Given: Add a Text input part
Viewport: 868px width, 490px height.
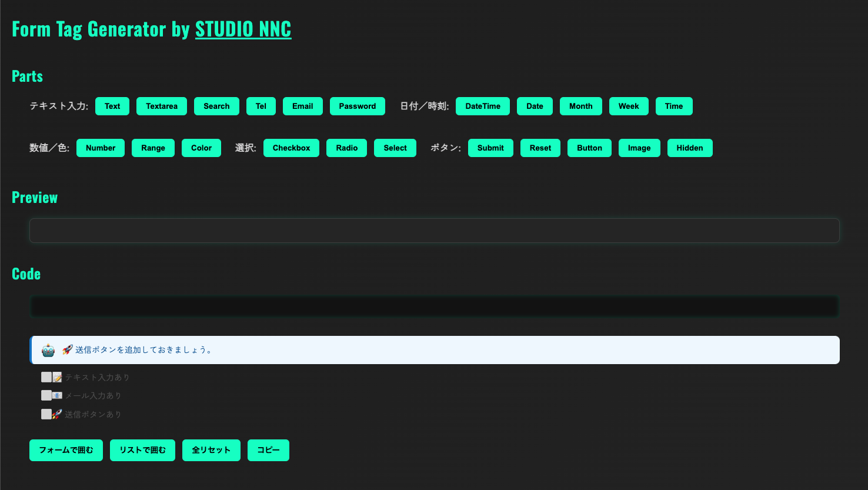Looking at the screenshot, I should [x=112, y=106].
